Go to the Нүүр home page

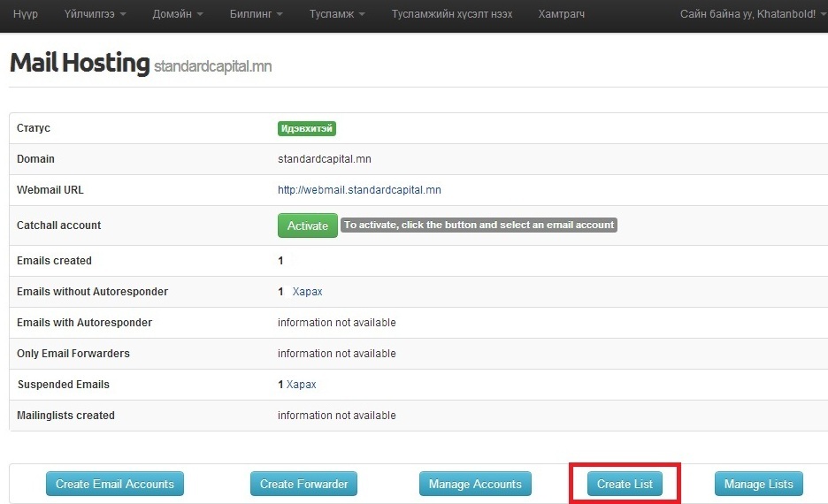(26, 14)
